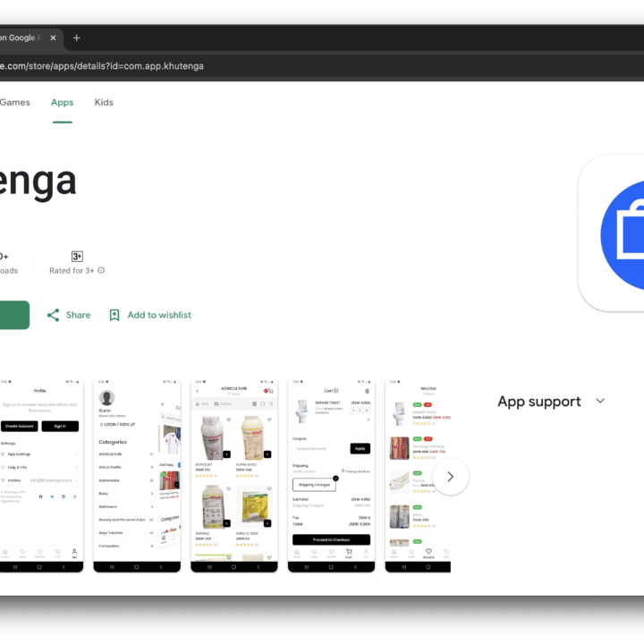Click the App support heading
The height and width of the screenshot is (644, 644).
(539, 402)
